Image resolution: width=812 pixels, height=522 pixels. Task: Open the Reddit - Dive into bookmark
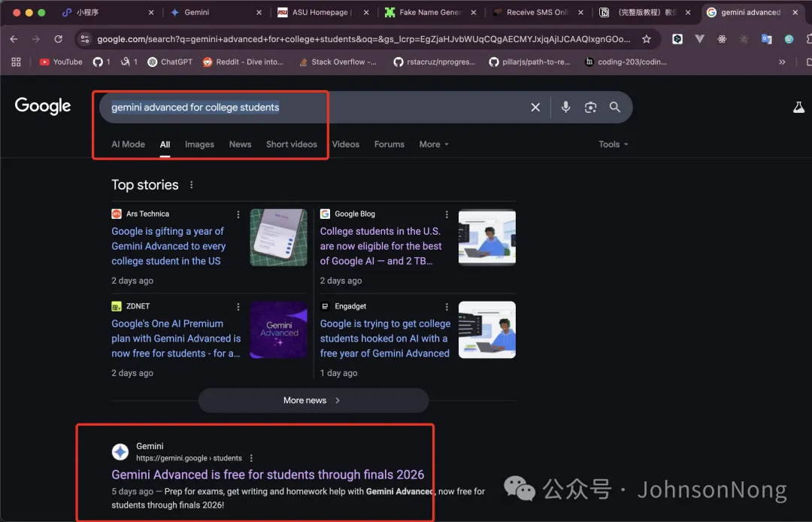click(243, 62)
